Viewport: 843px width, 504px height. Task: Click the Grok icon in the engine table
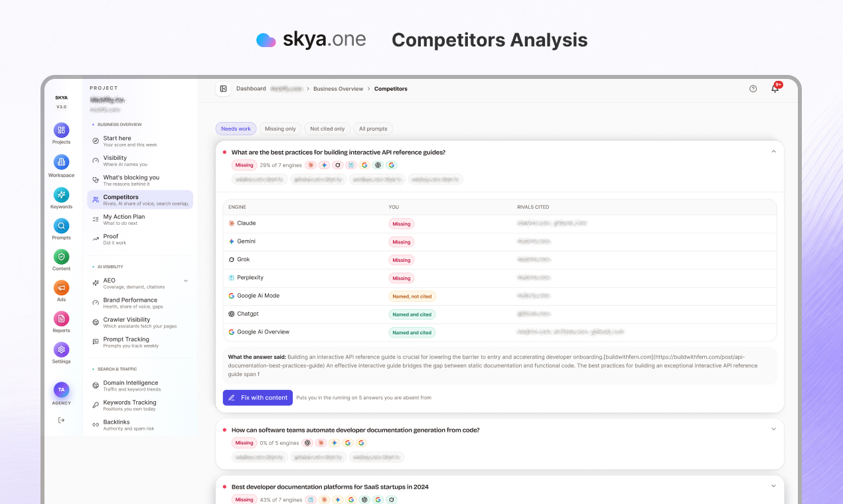232,259
